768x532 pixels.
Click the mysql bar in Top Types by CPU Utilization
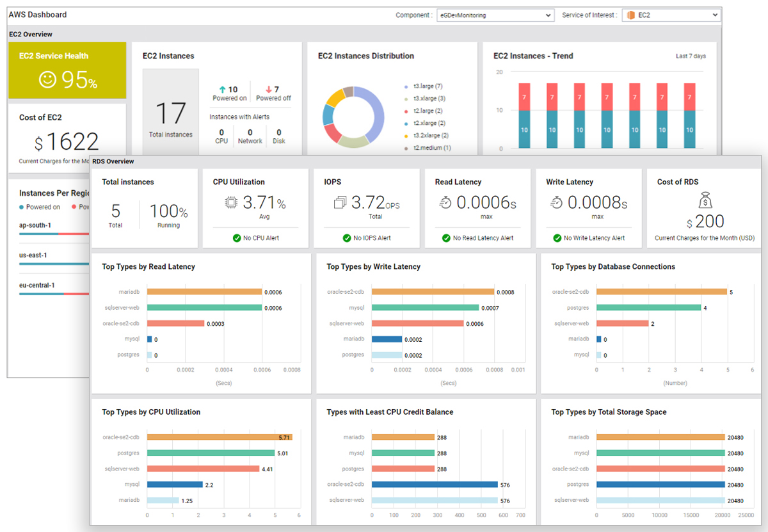(x=175, y=485)
